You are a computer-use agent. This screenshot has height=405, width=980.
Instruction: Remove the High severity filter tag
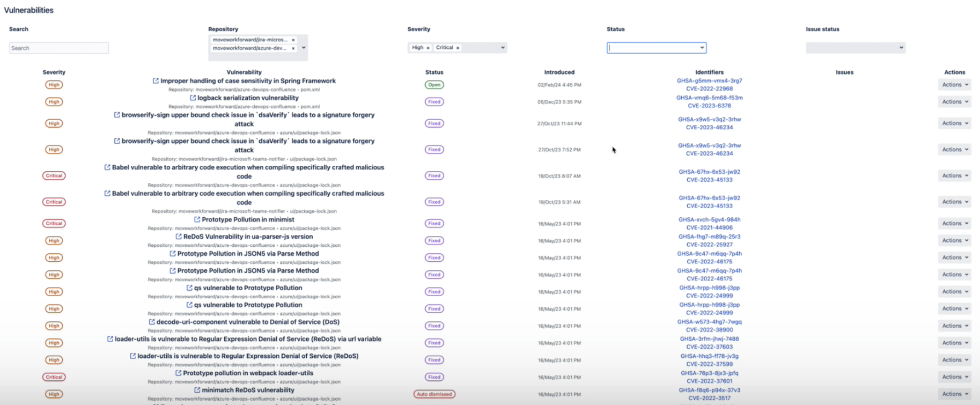click(428, 48)
